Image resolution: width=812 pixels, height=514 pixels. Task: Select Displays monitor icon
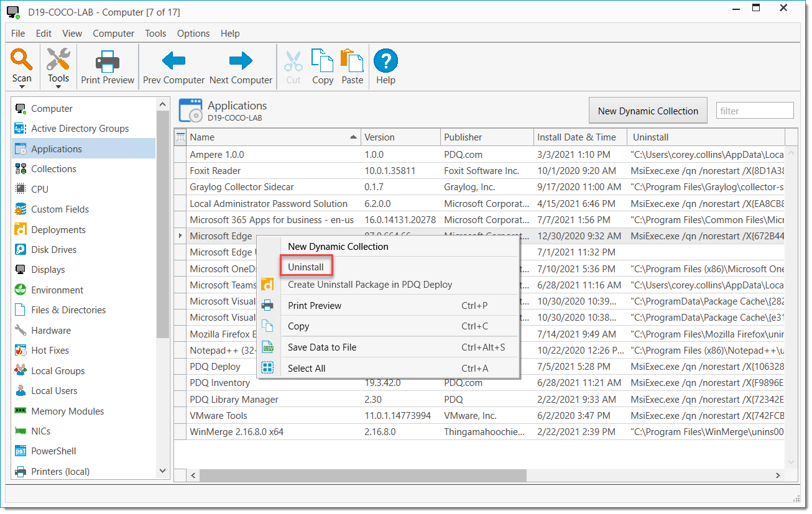[x=21, y=270]
